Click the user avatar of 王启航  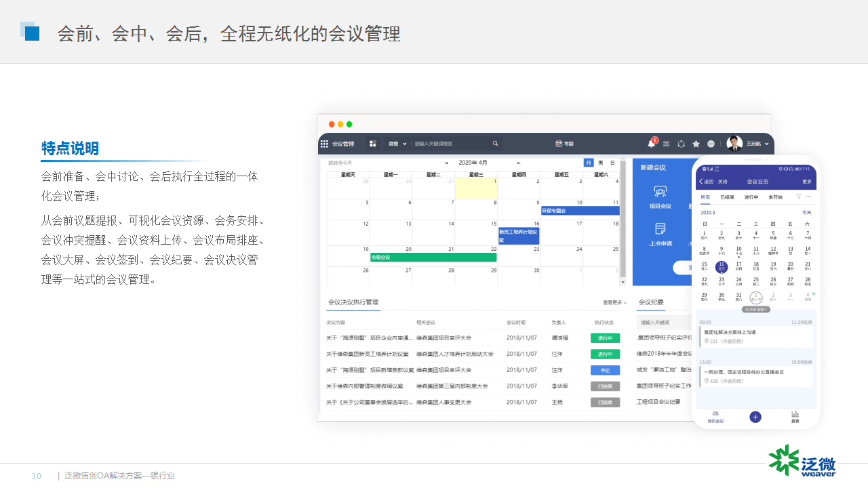[734, 143]
